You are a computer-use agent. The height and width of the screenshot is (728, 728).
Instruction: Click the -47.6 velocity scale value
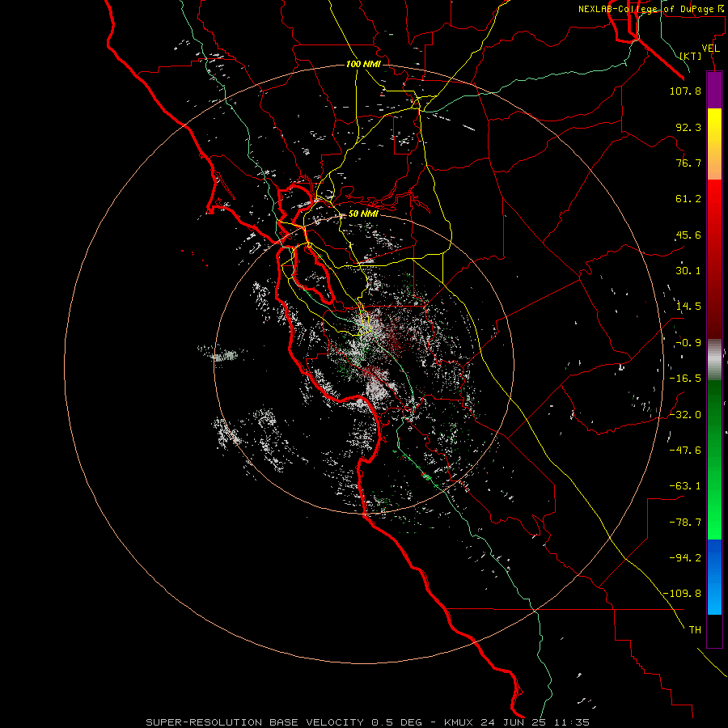[x=685, y=451]
